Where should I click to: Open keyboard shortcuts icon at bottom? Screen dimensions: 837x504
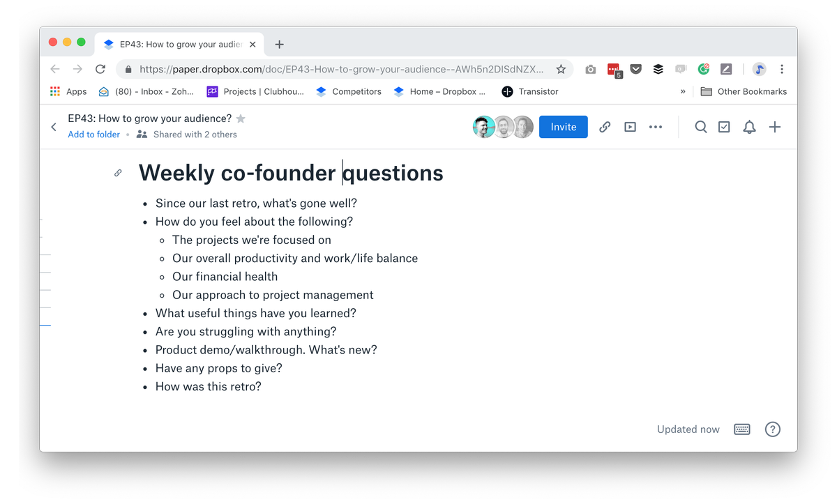pyautogui.click(x=742, y=429)
